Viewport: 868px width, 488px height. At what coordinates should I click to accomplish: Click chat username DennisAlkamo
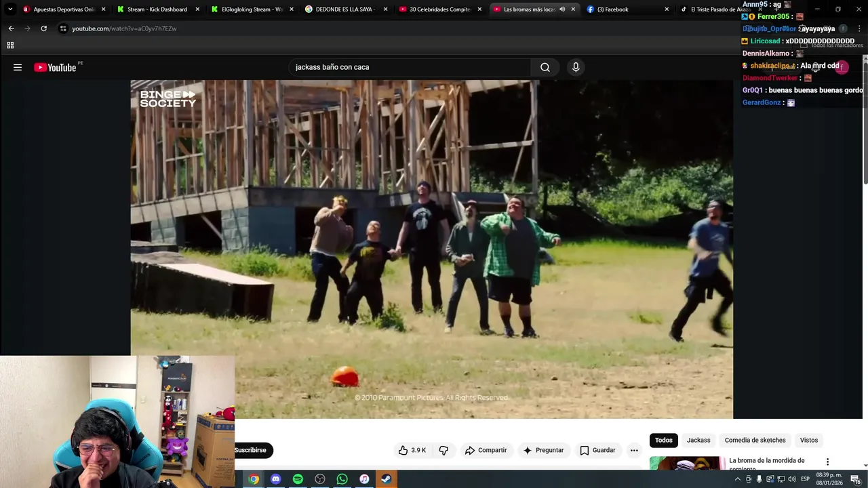(766, 54)
